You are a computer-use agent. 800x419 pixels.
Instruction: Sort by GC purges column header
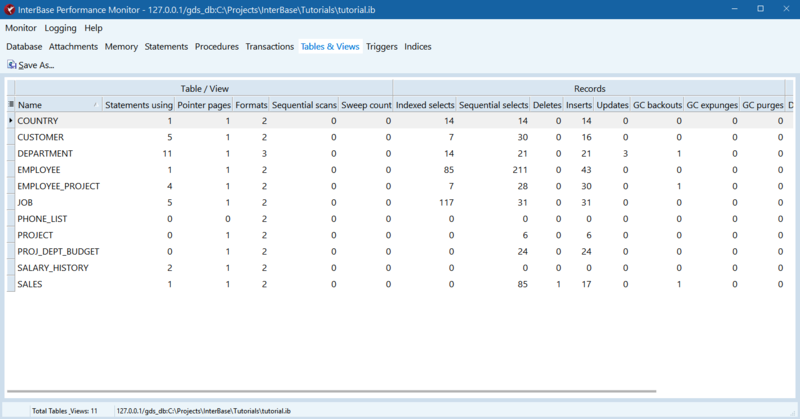click(762, 105)
